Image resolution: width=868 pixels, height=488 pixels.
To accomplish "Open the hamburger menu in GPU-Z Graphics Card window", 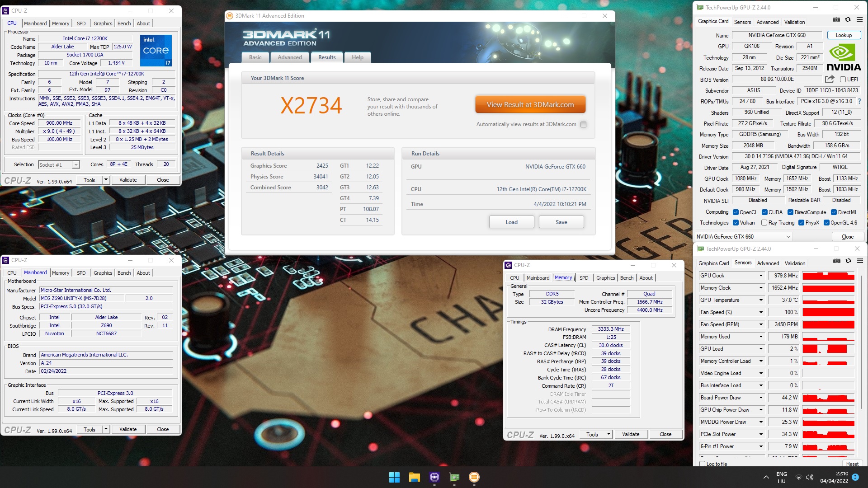I will coord(860,20).
